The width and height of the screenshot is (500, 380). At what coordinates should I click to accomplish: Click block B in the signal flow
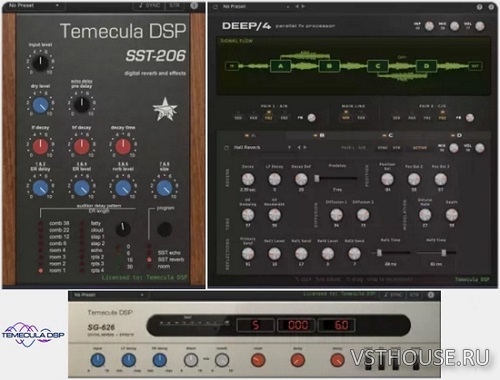329,66
